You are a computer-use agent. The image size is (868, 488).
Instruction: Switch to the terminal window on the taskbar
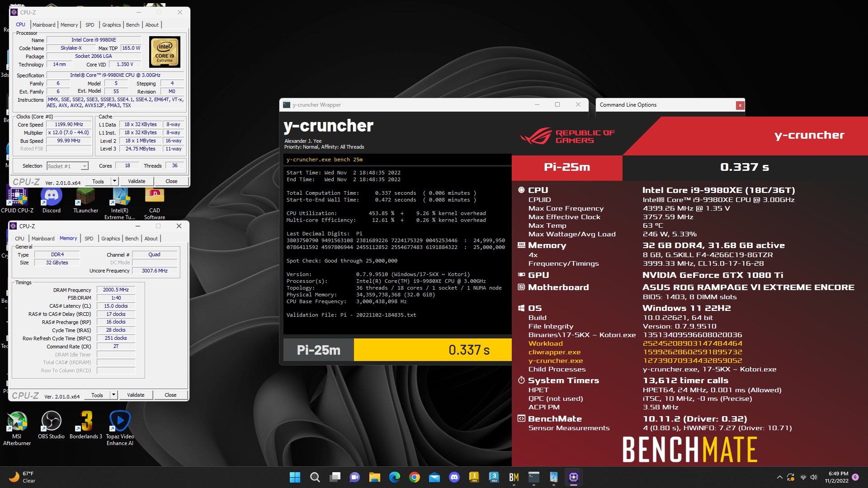point(534,477)
